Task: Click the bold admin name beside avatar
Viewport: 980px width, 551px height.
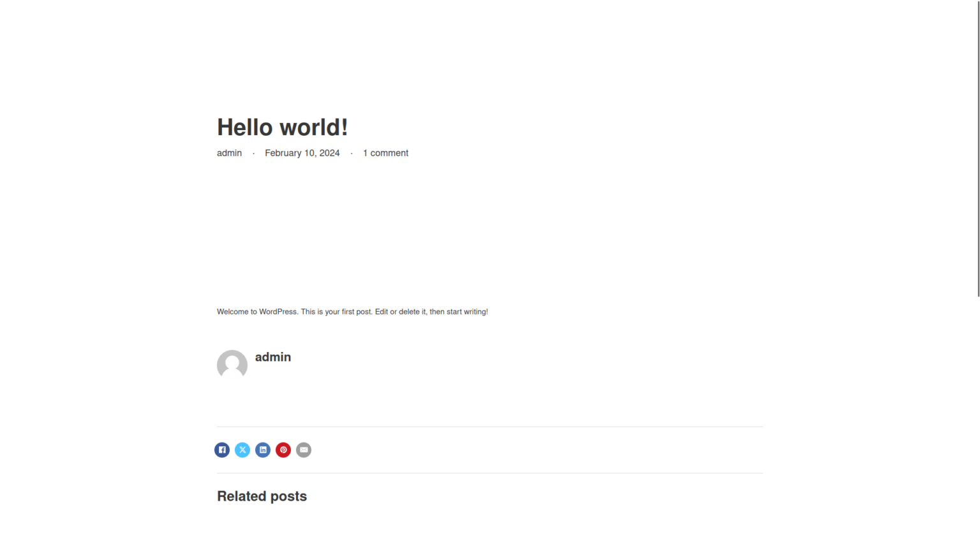Action: click(x=273, y=357)
